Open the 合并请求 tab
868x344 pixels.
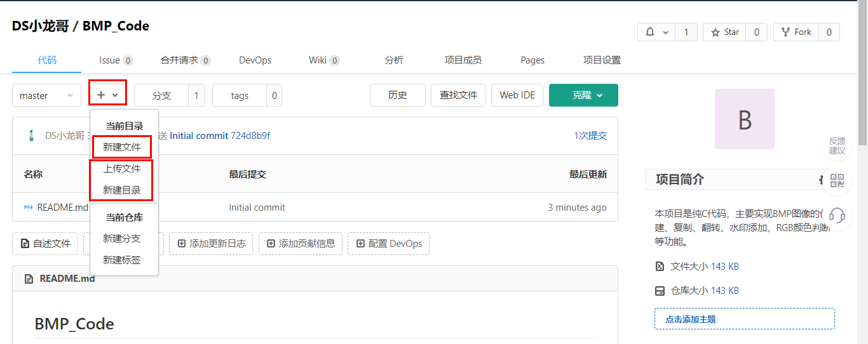[x=186, y=60]
